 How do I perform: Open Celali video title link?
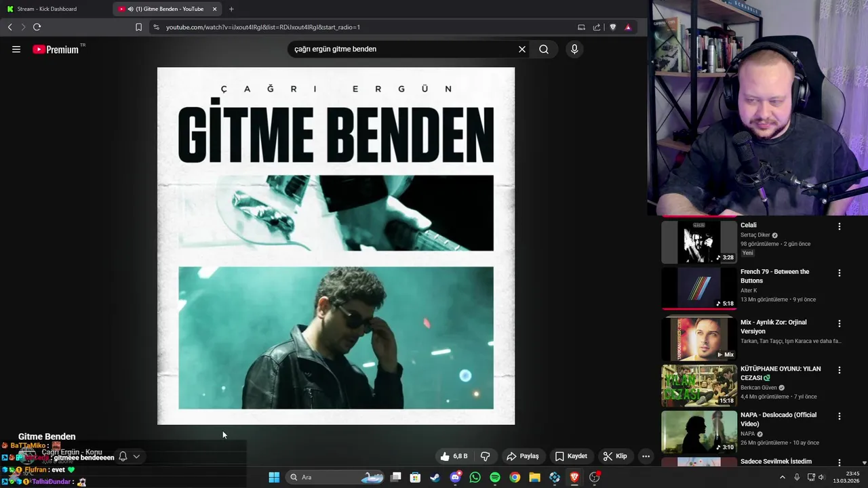(748, 225)
